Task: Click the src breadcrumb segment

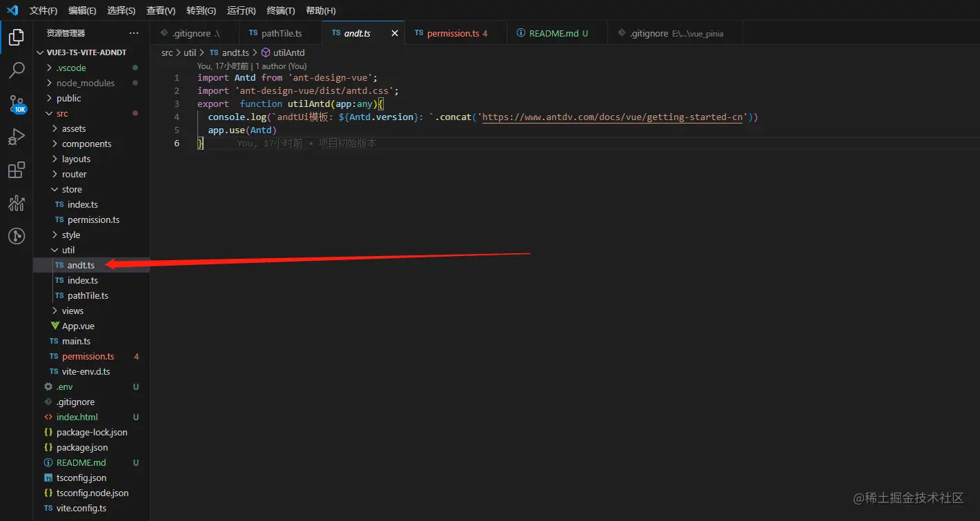Action: (167, 52)
